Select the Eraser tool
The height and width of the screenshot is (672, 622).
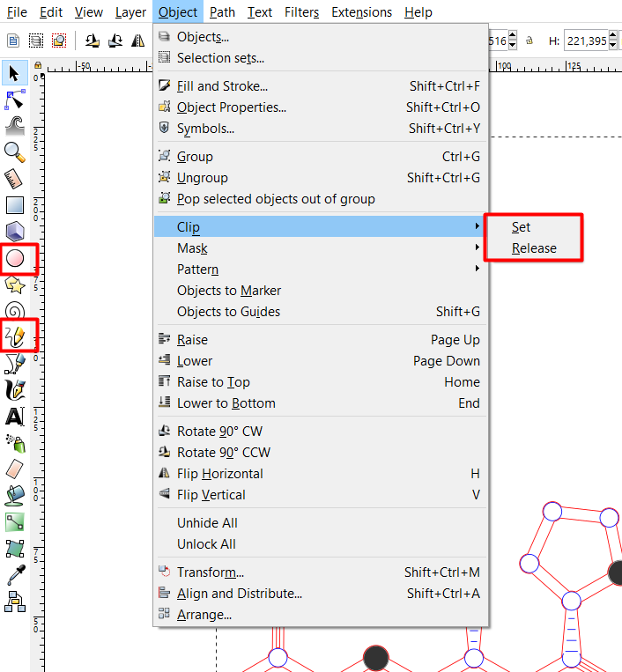tap(15, 469)
